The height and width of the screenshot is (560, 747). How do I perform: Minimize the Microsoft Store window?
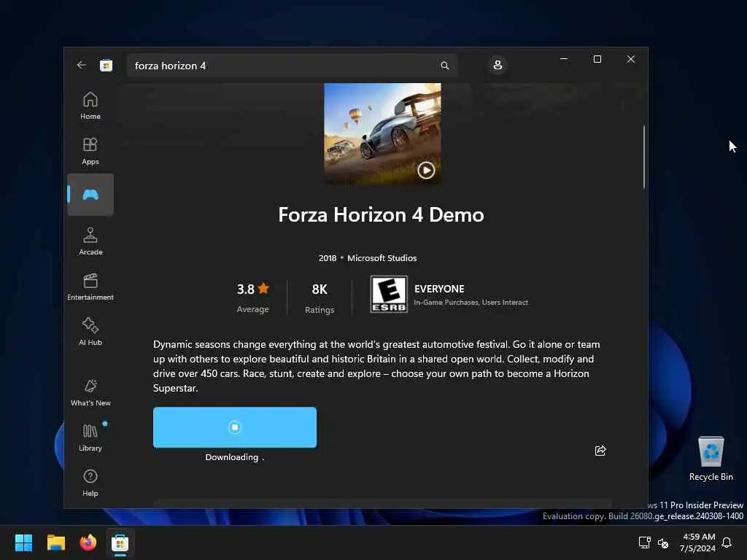point(564,59)
